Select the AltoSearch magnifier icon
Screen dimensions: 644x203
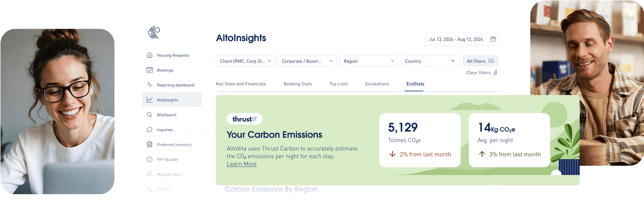tap(149, 115)
